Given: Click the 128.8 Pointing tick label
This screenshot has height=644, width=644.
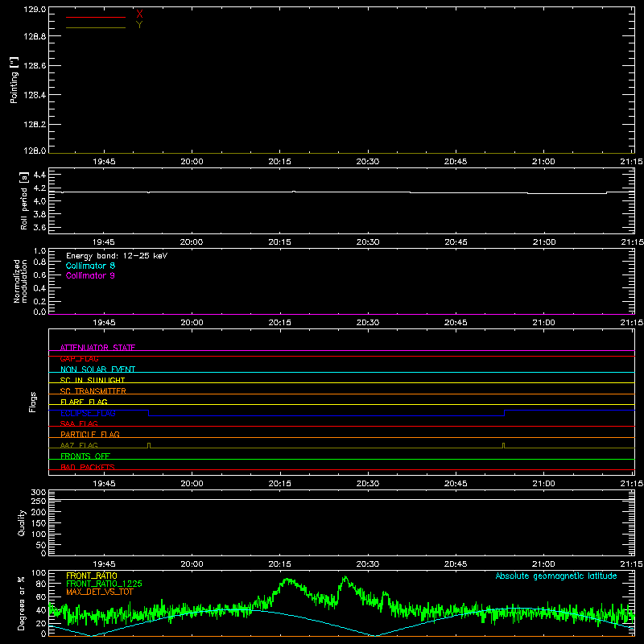Looking at the screenshot, I should tap(35, 36).
